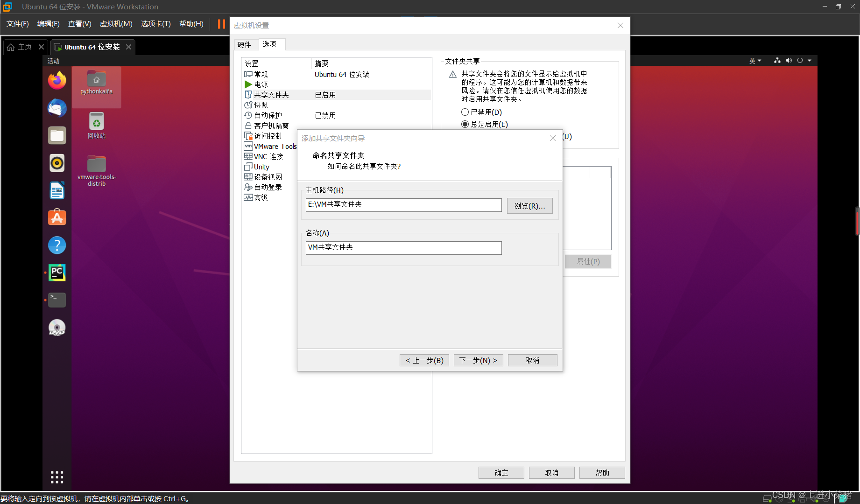The height and width of the screenshot is (504, 860).
Task: Open the 文件(F) menu
Action: click(18, 24)
